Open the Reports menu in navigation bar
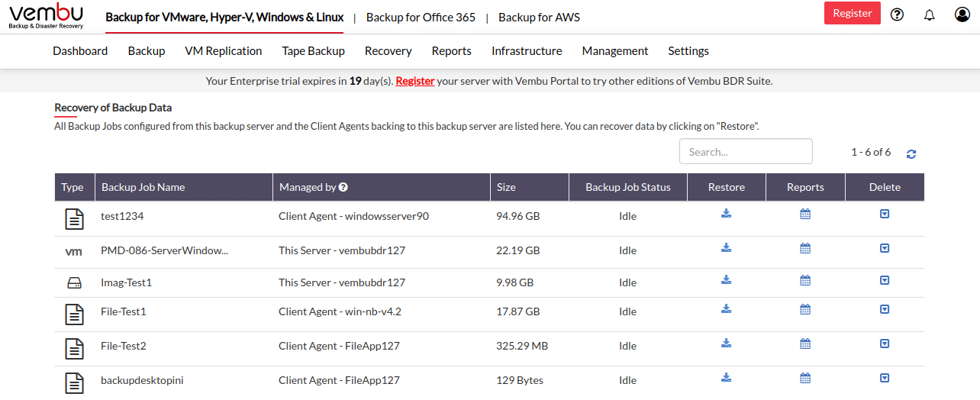The image size is (980, 400). [x=452, y=51]
